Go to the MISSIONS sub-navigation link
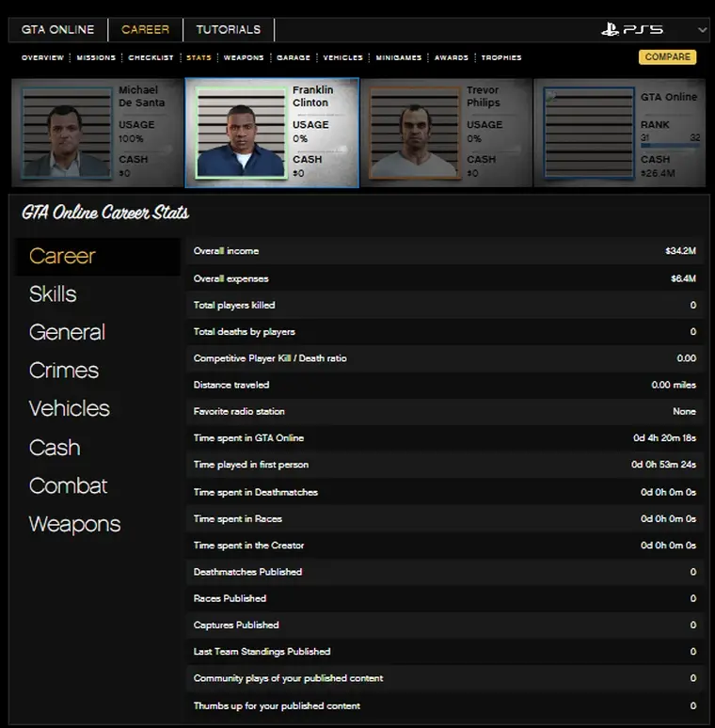The image size is (715, 728). tap(96, 57)
